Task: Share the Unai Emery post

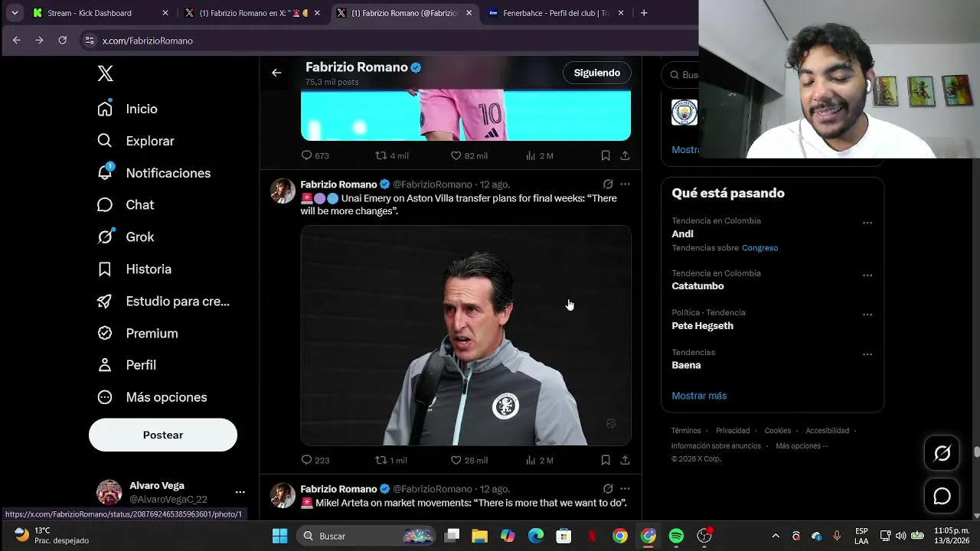Action: [x=625, y=460]
